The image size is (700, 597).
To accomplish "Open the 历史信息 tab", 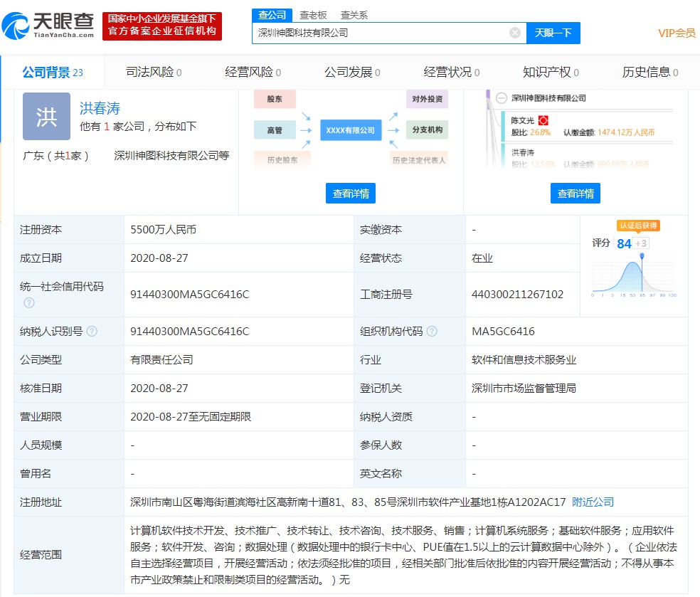I will tap(650, 73).
